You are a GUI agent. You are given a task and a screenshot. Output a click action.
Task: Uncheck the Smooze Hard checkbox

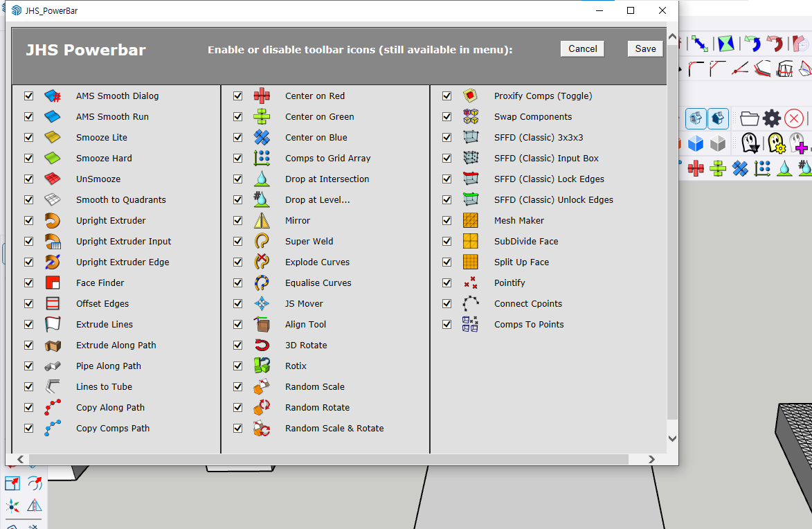point(28,158)
